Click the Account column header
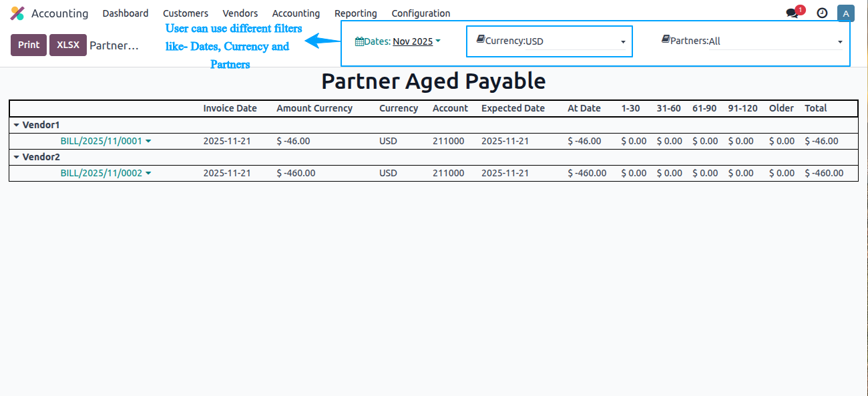Screen dimensions: 868x396 [x=450, y=108]
